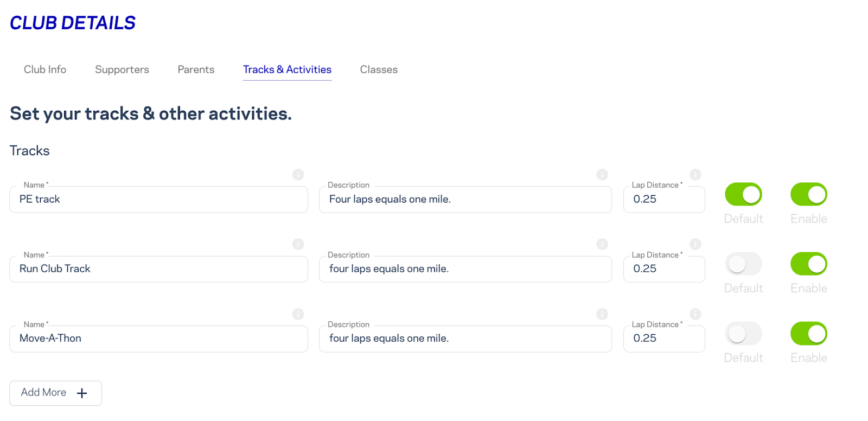868x421 pixels.
Task: Open the Club Info tab
Action: 45,69
